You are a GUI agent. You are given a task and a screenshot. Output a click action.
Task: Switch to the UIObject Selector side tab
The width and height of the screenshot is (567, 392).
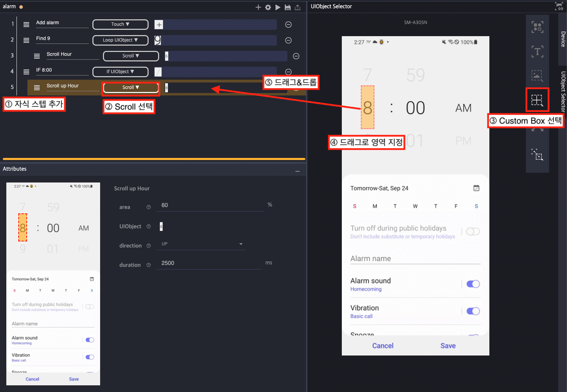[x=563, y=91]
